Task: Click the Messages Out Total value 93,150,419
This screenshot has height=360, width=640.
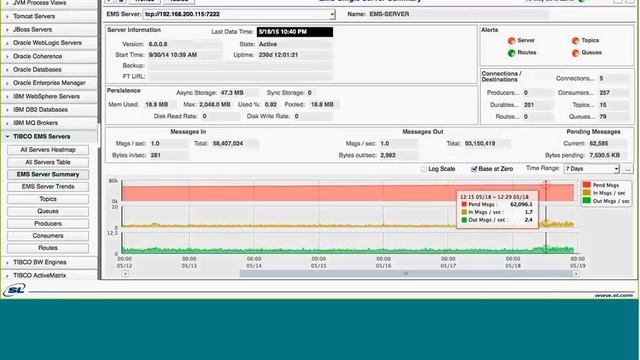Action: pyautogui.click(x=480, y=144)
